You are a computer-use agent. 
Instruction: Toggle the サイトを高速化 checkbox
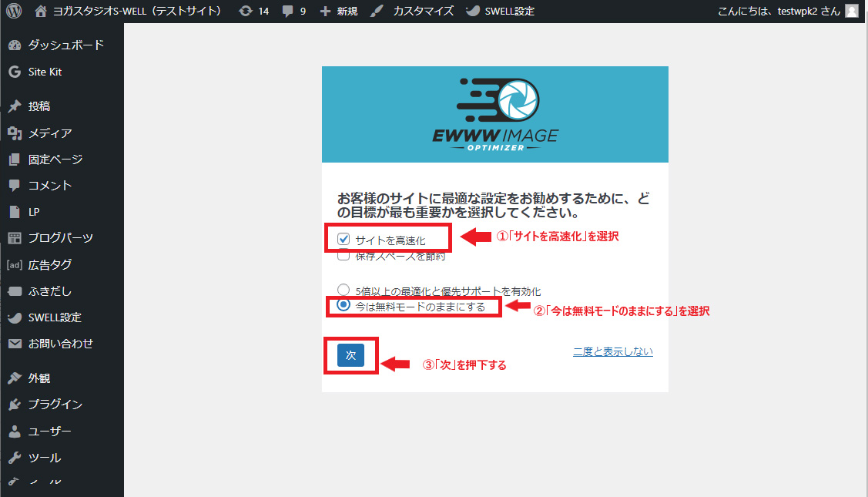click(x=344, y=239)
